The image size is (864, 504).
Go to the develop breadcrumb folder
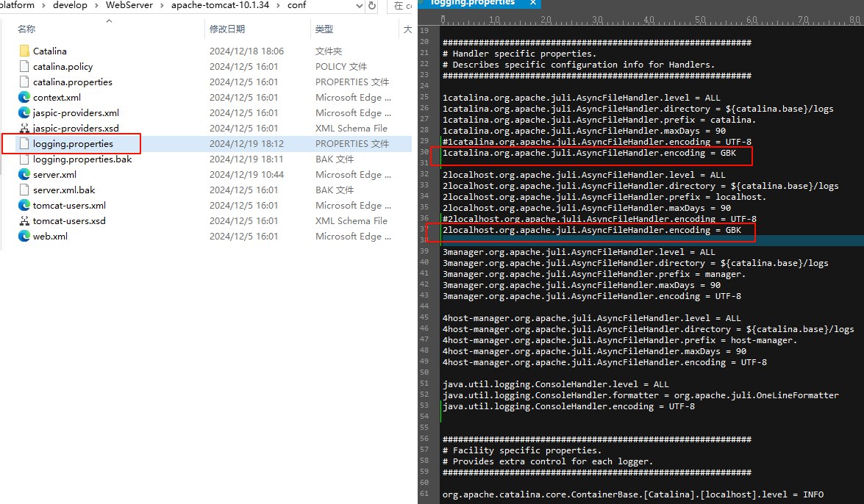click(x=70, y=6)
